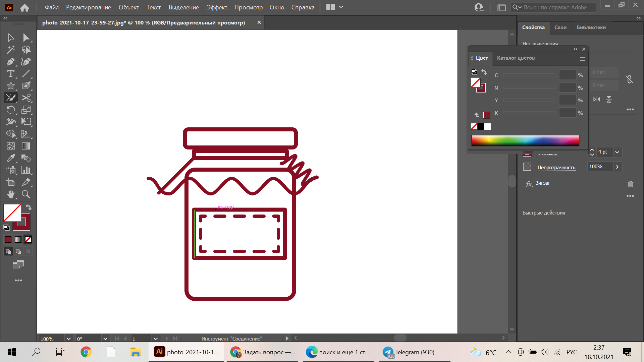This screenshot has height=362, width=644.
Task: Switch to the Слои tab
Action: coord(560,27)
